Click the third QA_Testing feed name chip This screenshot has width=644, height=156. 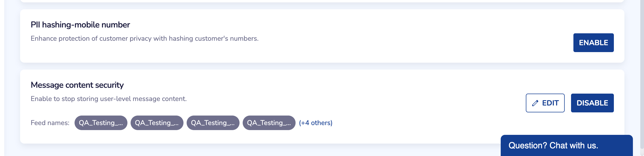coord(213,123)
